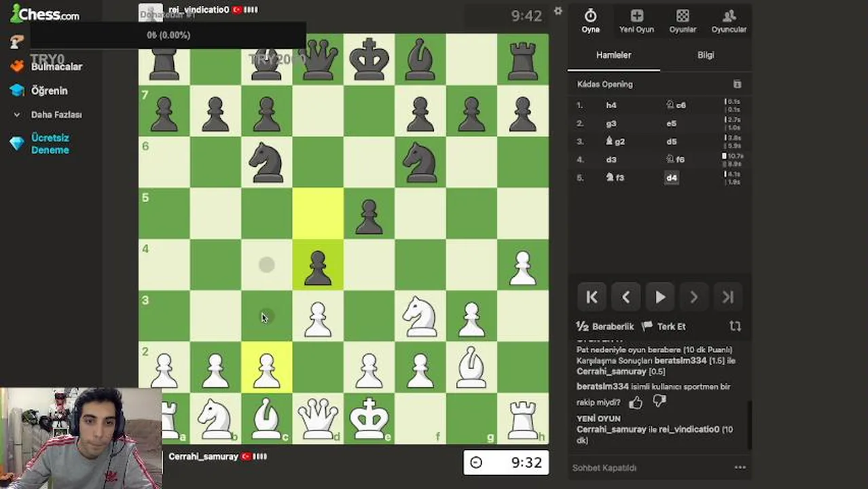Click the move hint dot on c4
Viewport: 868px width, 489px height.
266,265
